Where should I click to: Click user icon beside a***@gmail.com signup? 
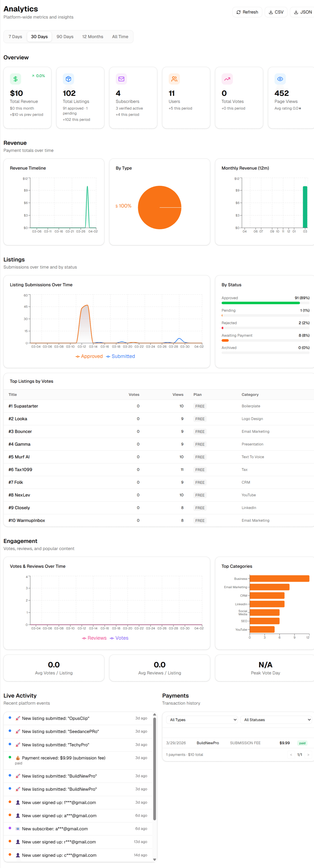[18, 816]
